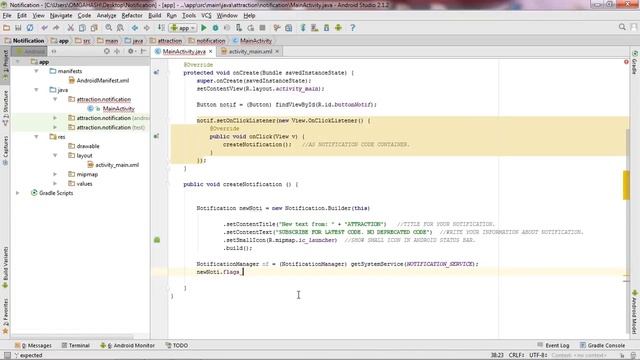Screen dimensions: 640x360
Task: Expand attraction.notification (test) package
Action: (55, 127)
